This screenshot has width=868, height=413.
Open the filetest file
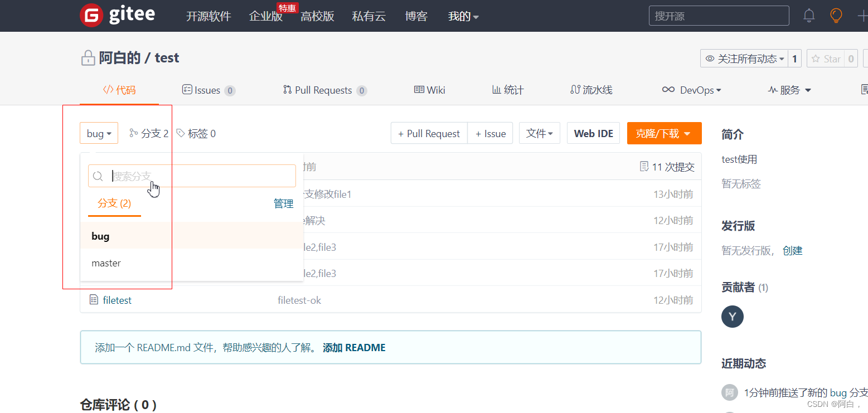(117, 300)
